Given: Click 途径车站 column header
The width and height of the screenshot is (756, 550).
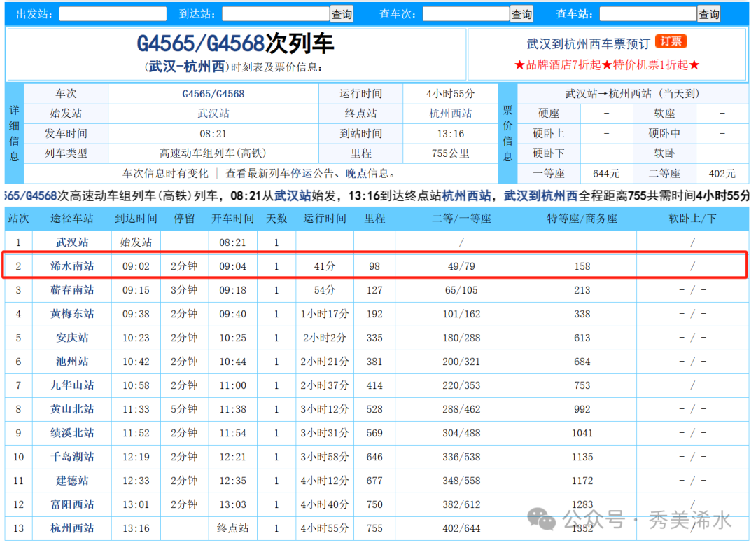Looking at the screenshot, I should (72, 219).
